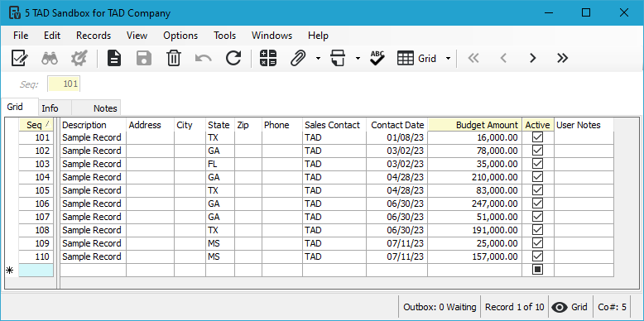Click the State column header
644x321 pixels.
[220, 125]
